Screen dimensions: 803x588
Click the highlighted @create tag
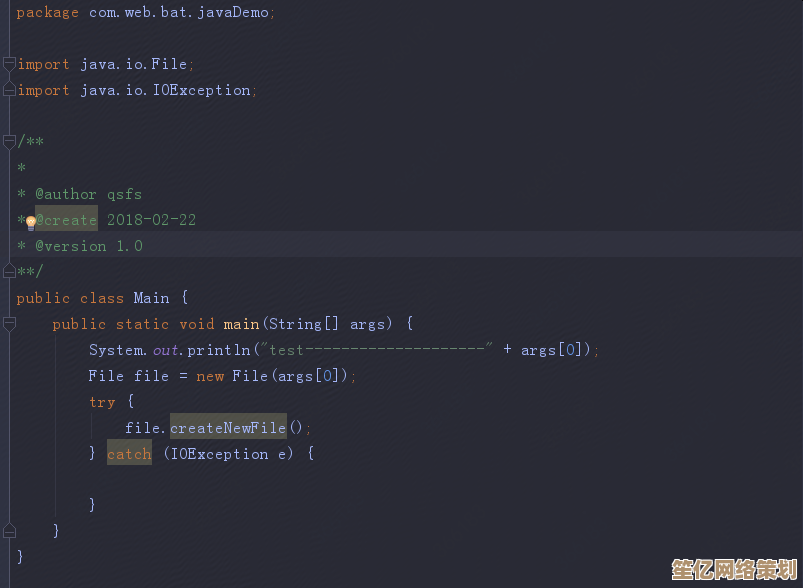67,220
